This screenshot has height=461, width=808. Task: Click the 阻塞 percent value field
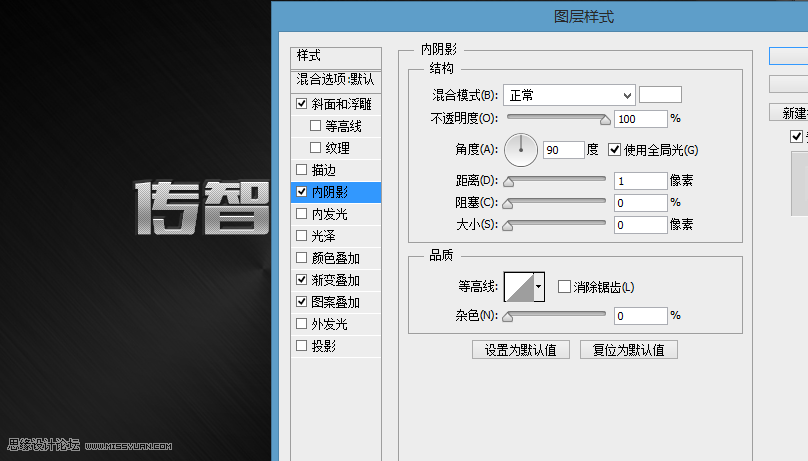point(641,203)
